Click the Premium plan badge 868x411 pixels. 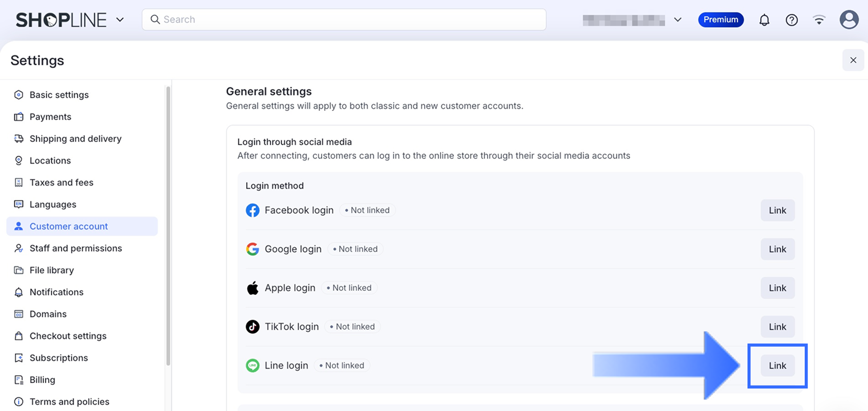coord(720,20)
